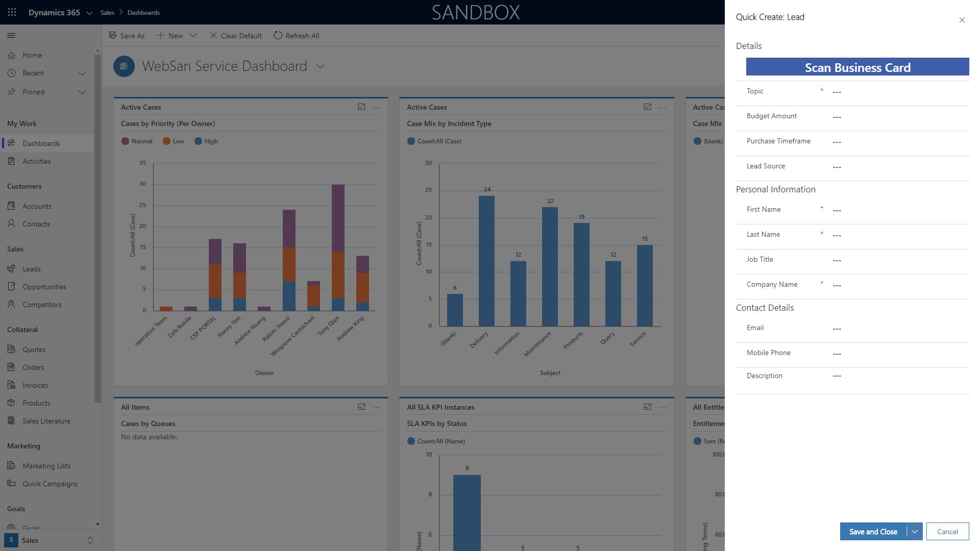Click the Cancel button
Image resolution: width=980 pixels, height=551 pixels.
(x=948, y=532)
